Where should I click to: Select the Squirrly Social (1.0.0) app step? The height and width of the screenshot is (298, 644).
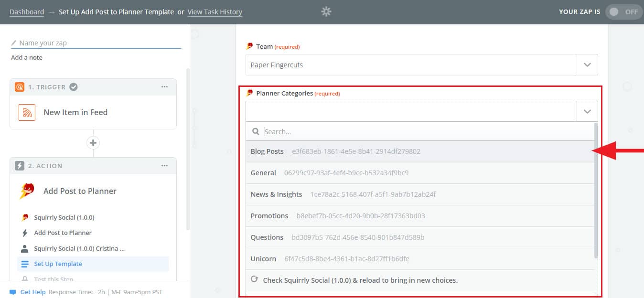click(64, 217)
